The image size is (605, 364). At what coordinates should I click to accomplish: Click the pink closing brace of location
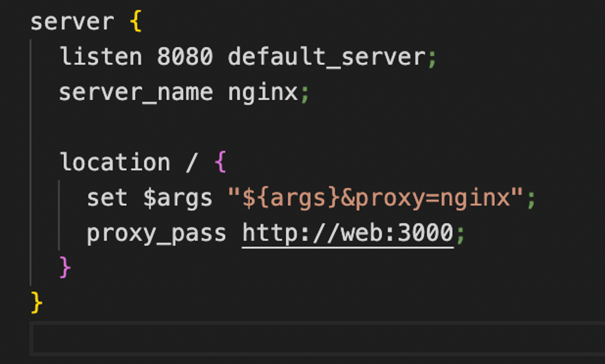coord(65,267)
